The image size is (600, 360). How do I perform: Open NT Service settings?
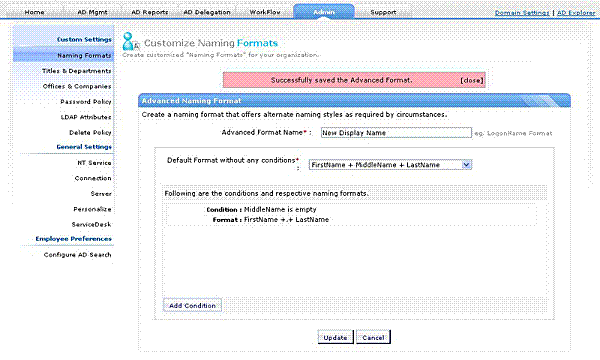[x=94, y=163]
